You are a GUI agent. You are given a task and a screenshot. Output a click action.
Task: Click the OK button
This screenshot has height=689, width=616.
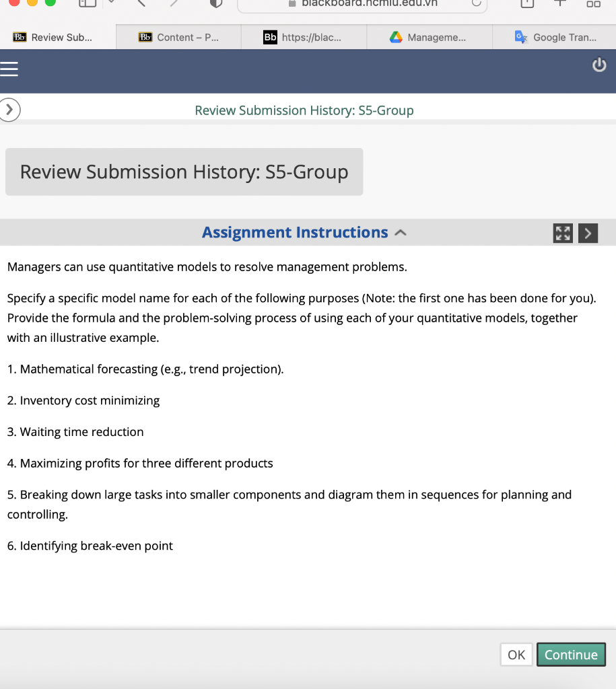coord(516,655)
